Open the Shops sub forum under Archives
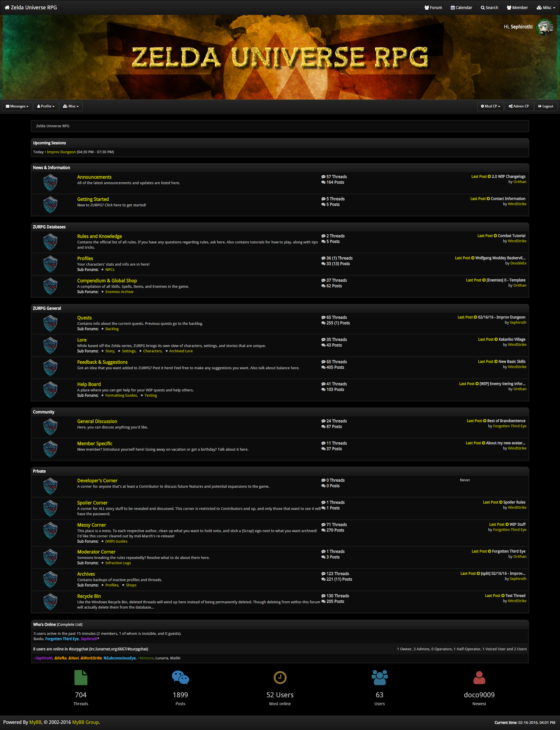 (x=131, y=585)
